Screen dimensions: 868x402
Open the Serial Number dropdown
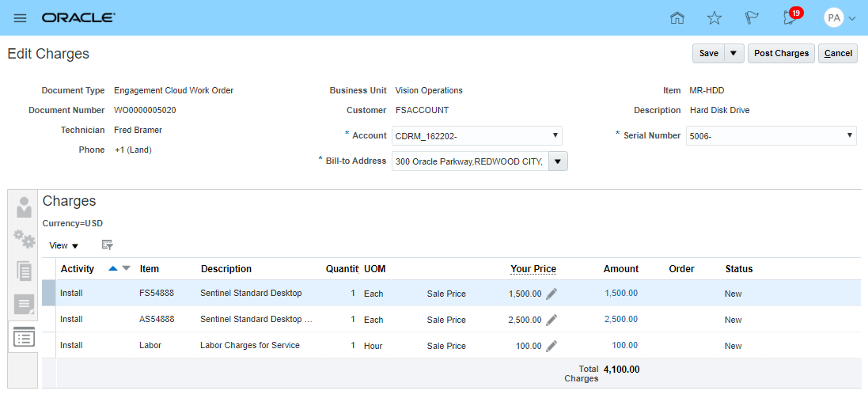(x=771, y=136)
